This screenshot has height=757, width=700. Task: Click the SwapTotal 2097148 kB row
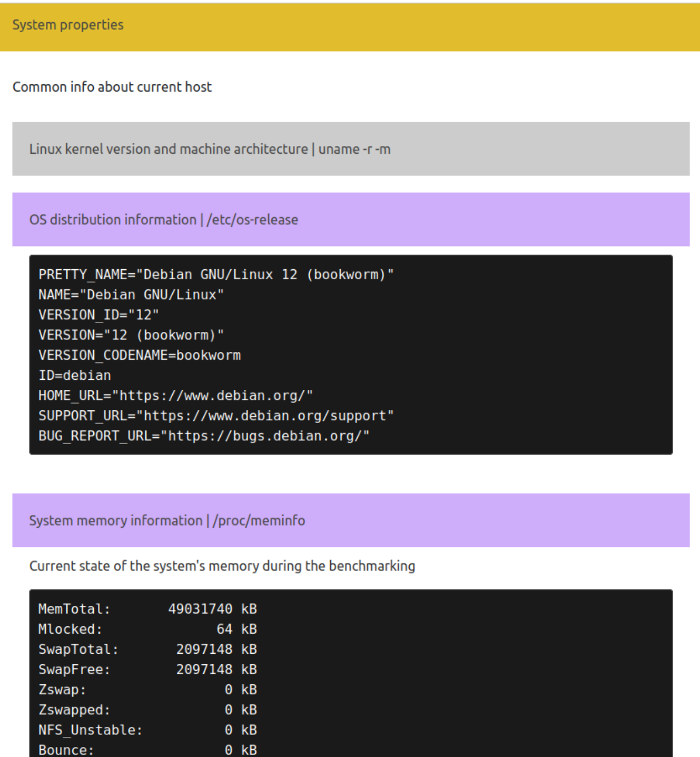147,650
